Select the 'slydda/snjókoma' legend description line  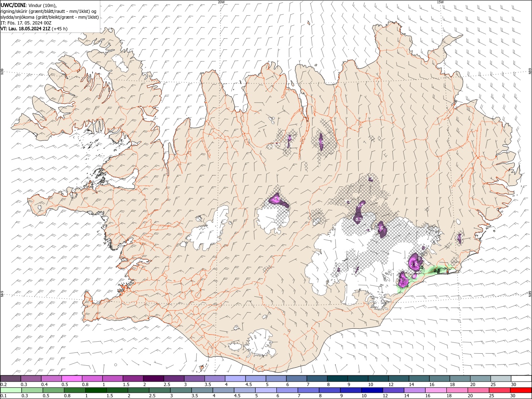(x=49, y=17)
